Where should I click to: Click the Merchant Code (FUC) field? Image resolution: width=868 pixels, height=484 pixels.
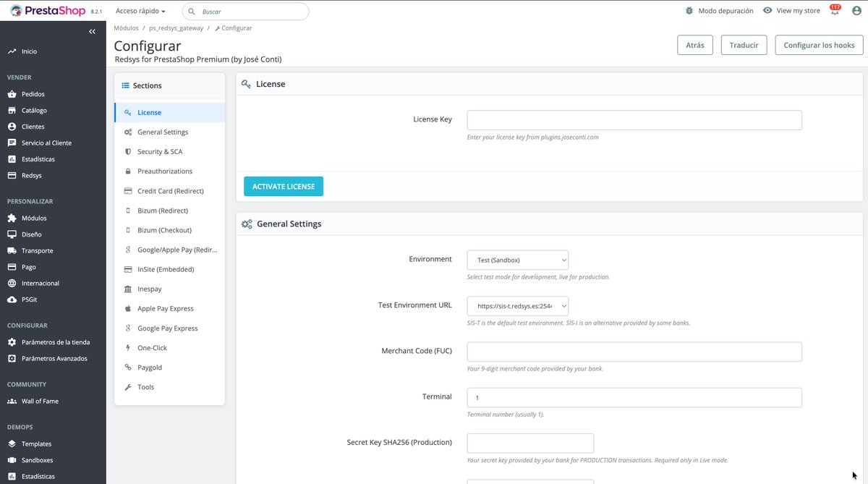tap(634, 352)
